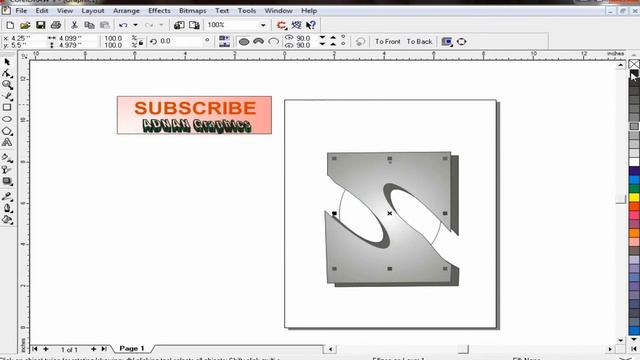640x360 pixels.
Task: Select the Pick tool arrow
Action: click(x=7, y=62)
